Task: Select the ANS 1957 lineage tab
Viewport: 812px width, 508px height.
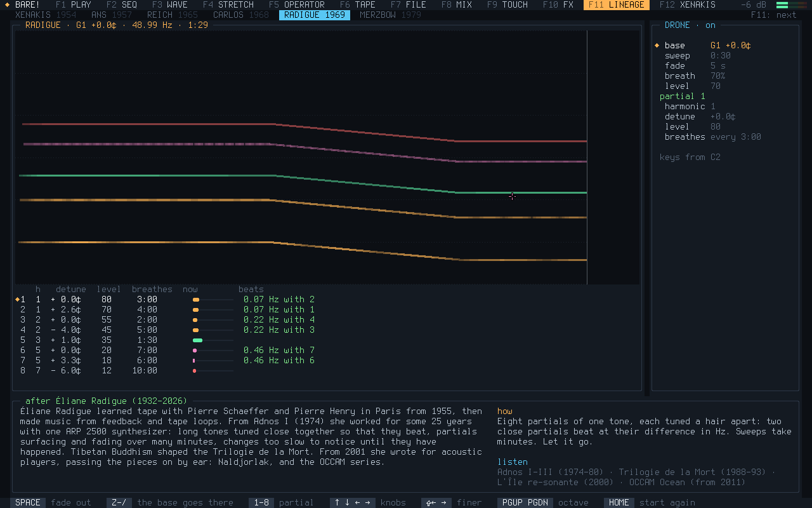Action: tap(112, 15)
